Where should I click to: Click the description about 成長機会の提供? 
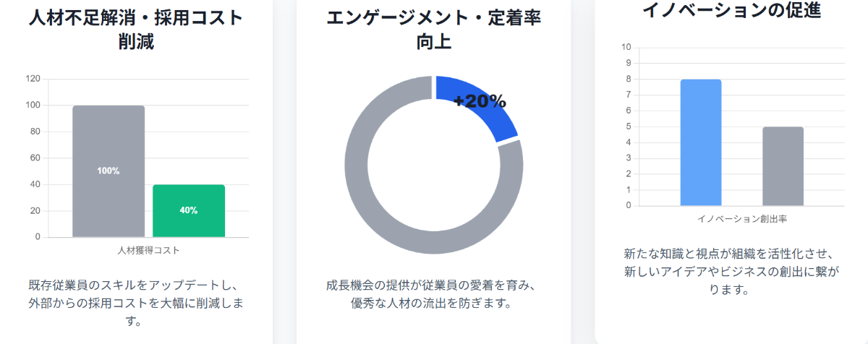click(433, 293)
